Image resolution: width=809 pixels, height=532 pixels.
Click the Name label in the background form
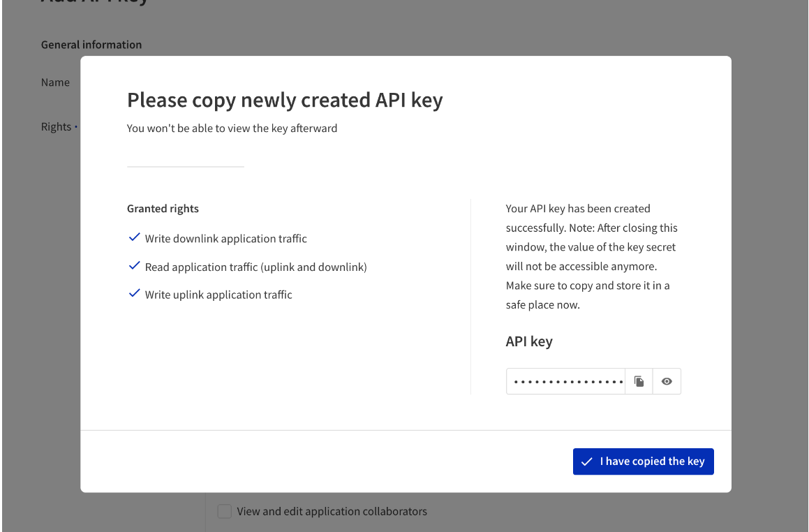coord(55,82)
